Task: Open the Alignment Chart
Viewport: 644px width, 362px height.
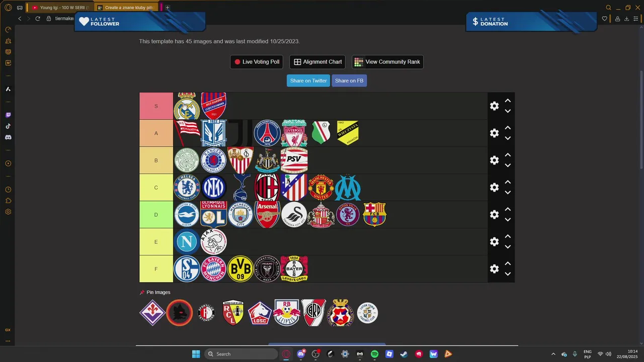Action: [317, 62]
